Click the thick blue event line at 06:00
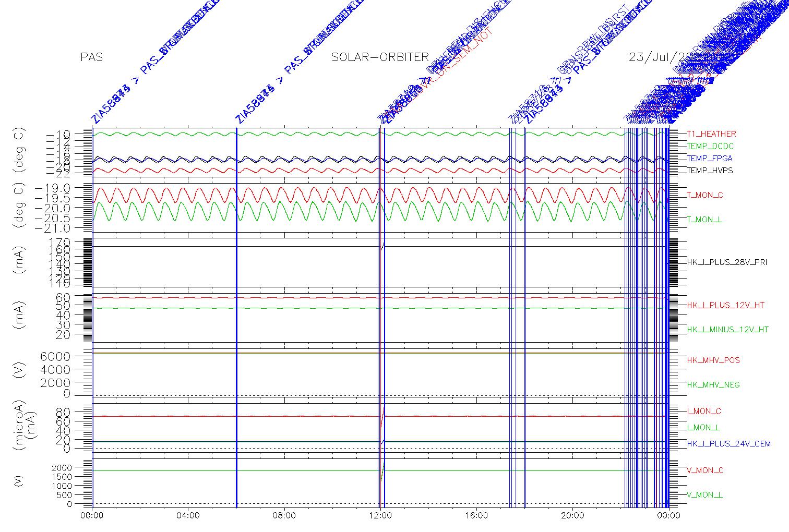Viewport: 789px width, 532px height. click(x=236, y=317)
